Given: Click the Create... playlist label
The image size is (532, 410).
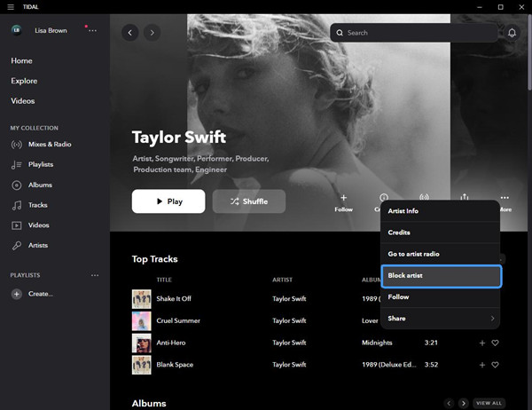Looking at the screenshot, I should [41, 294].
